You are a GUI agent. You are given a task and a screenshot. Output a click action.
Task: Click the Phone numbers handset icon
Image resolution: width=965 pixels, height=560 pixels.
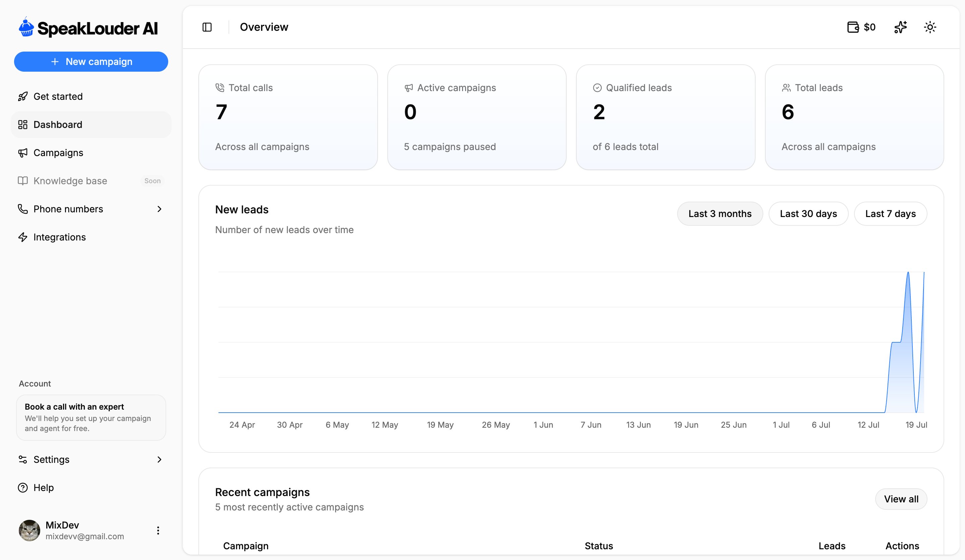tap(23, 209)
